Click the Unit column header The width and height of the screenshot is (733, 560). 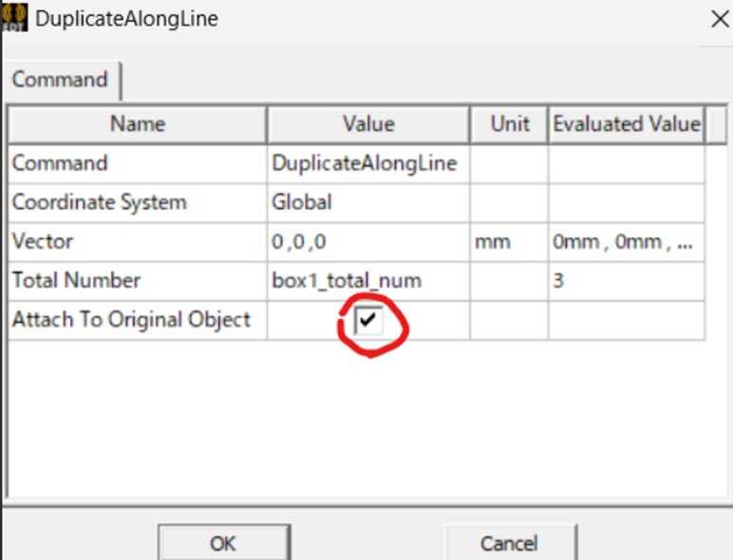click(509, 123)
